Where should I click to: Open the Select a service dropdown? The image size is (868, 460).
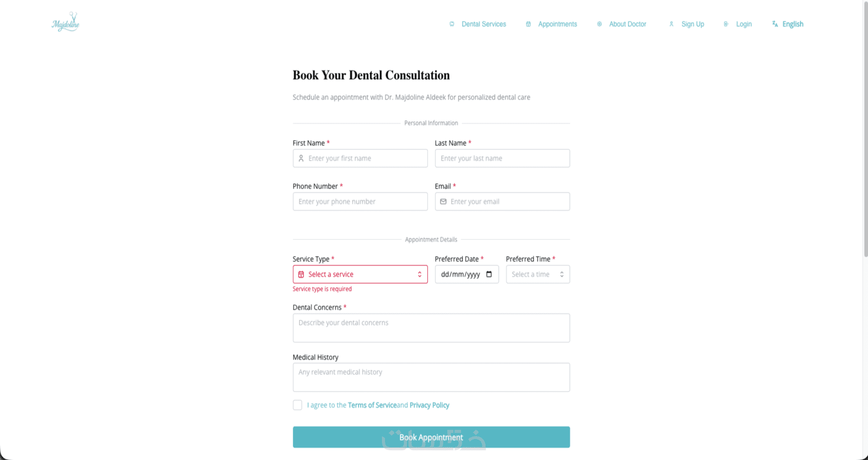coord(360,274)
